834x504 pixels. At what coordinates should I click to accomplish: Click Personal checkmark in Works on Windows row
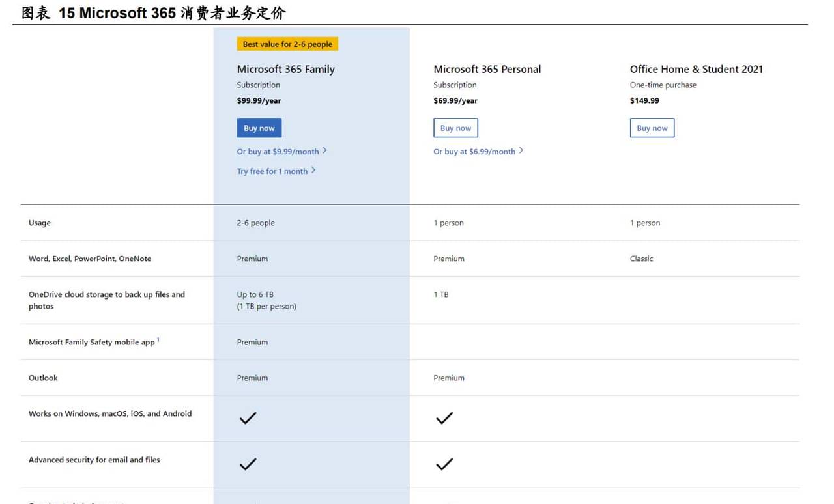point(444,418)
